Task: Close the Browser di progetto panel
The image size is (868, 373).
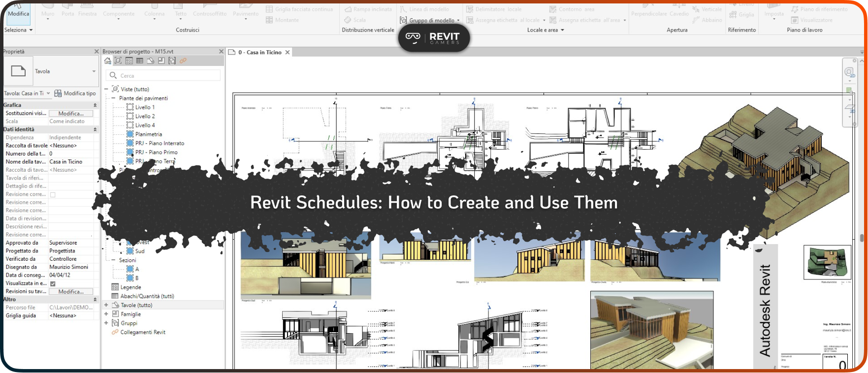Action: [x=221, y=51]
